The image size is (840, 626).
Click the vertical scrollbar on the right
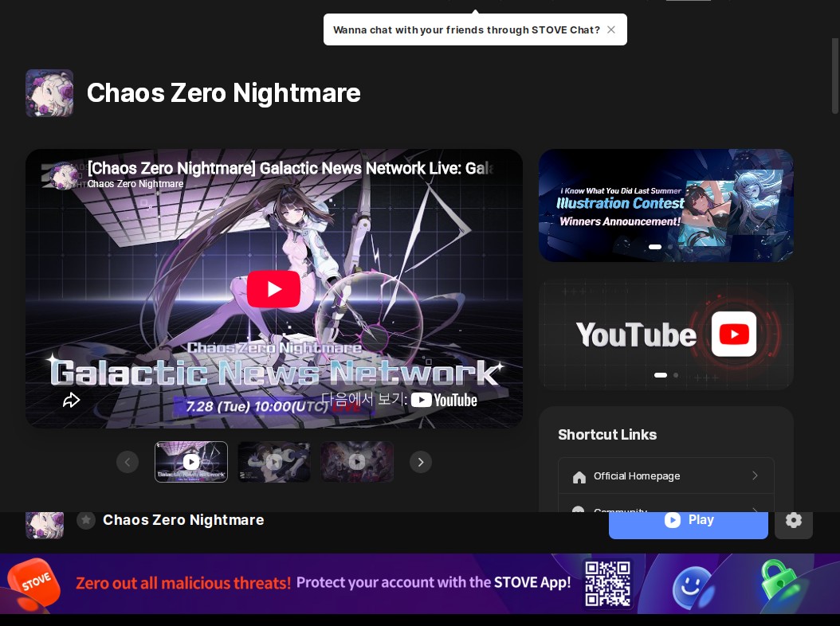(834, 75)
